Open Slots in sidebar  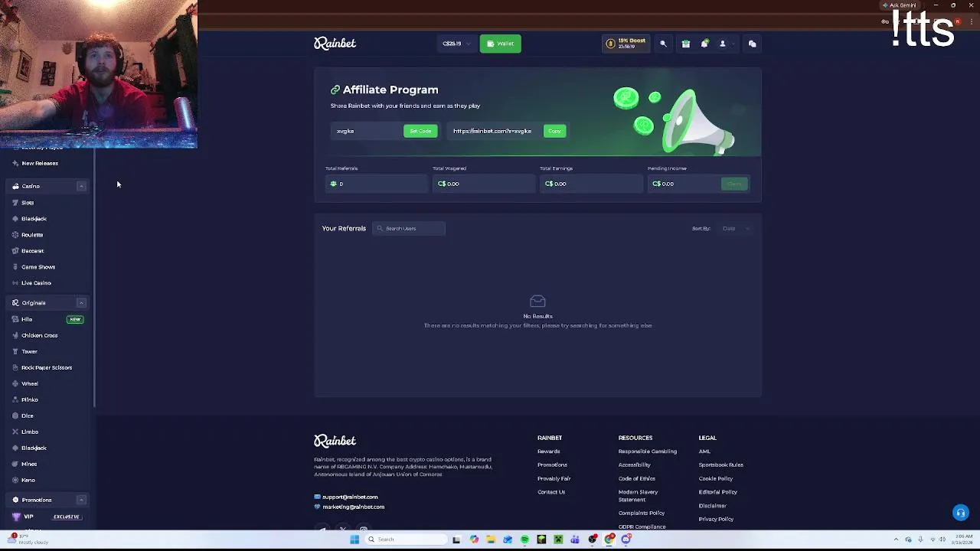point(28,203)
